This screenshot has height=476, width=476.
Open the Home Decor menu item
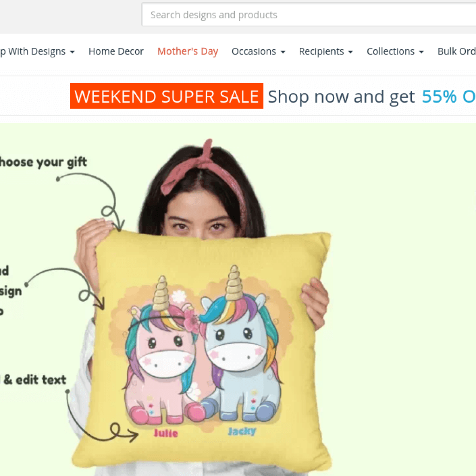coord(116,51)
